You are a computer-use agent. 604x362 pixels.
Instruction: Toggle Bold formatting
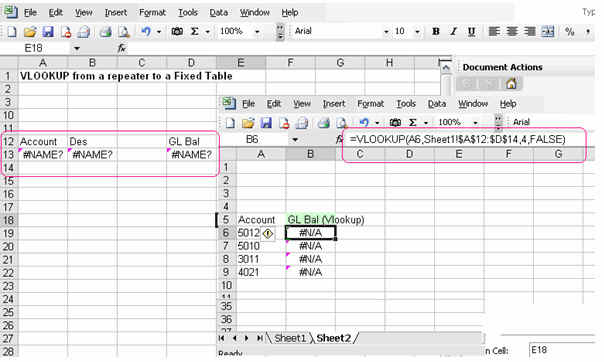[436, 32]
